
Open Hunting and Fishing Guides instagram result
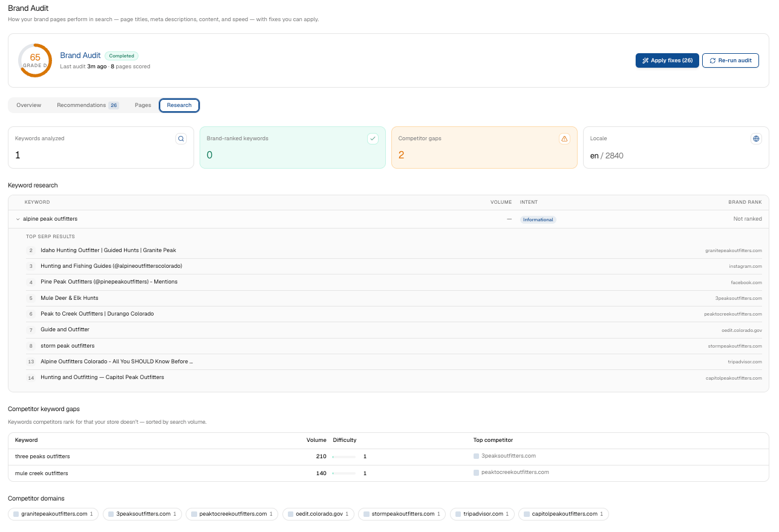point(111,266)
